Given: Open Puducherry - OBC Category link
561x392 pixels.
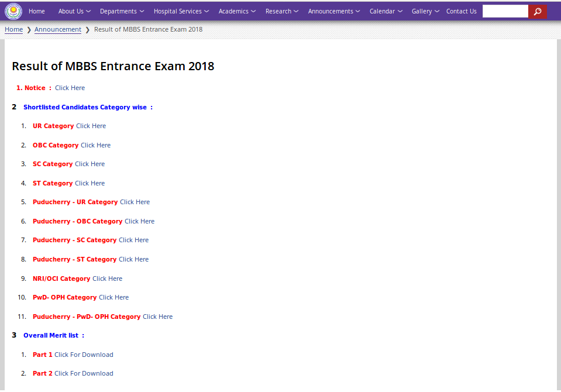Looking at the screenshot, I should pyautogui.click(x=140, y=222).
